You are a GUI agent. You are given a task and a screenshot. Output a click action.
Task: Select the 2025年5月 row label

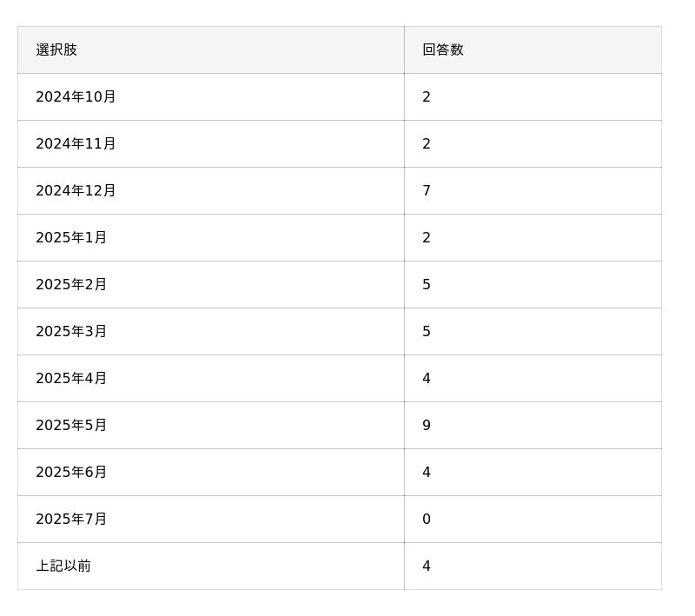click(x=71, y=426)
